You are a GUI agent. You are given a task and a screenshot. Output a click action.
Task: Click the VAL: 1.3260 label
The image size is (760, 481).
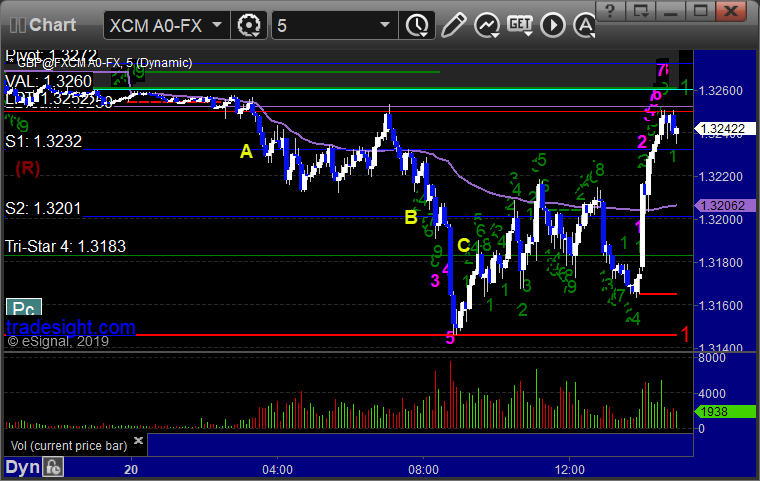coord(48,81)
